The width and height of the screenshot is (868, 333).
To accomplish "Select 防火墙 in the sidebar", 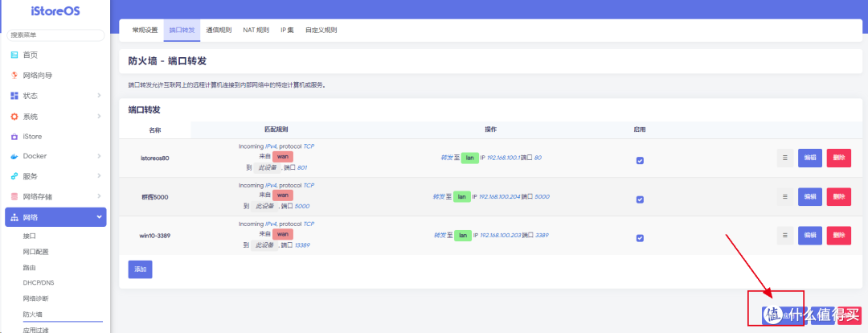I will click(x=32, y=314).
